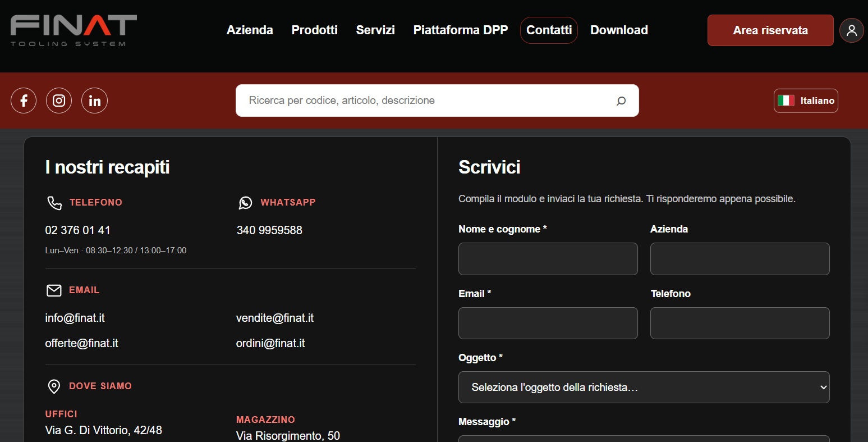Expand the Oggetto request subject dropdown
The width and height of the screenshot is (868, 442).
pos(644,387)
